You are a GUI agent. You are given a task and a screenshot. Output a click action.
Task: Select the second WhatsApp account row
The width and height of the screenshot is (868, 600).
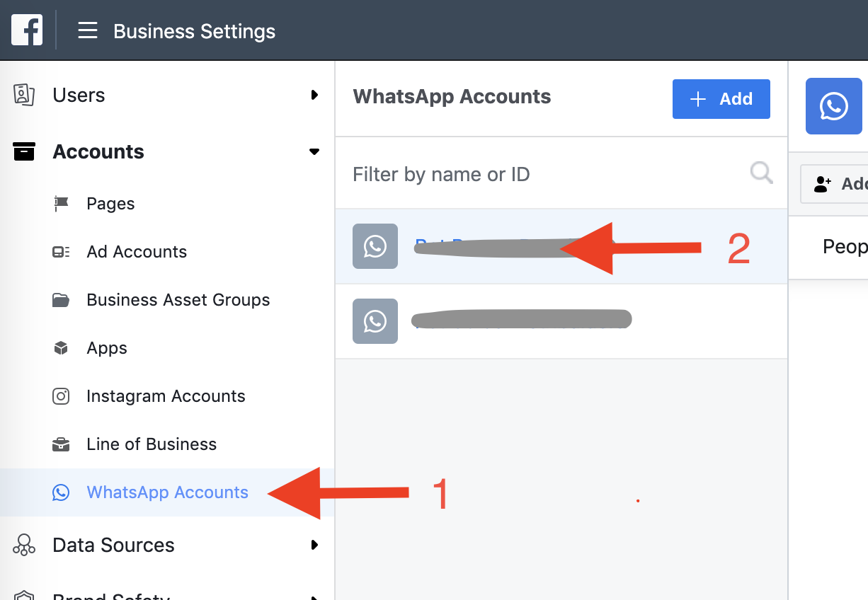pyautogui.click(x=561, y=321)
